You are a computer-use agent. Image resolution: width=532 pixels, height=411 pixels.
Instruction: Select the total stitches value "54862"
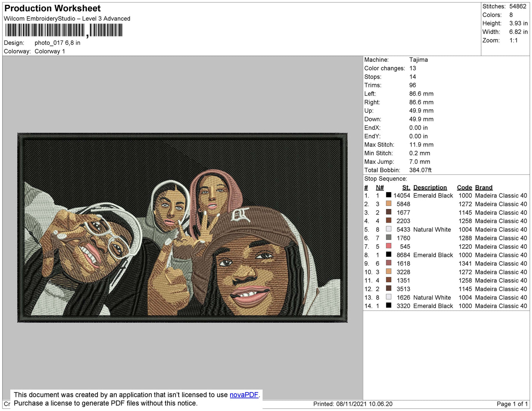coord(518,6)
